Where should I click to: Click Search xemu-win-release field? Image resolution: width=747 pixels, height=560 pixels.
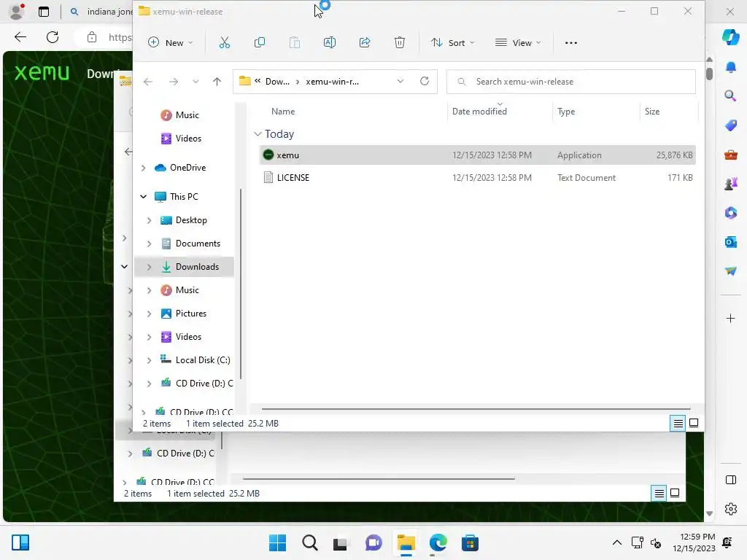coord(570,82)
